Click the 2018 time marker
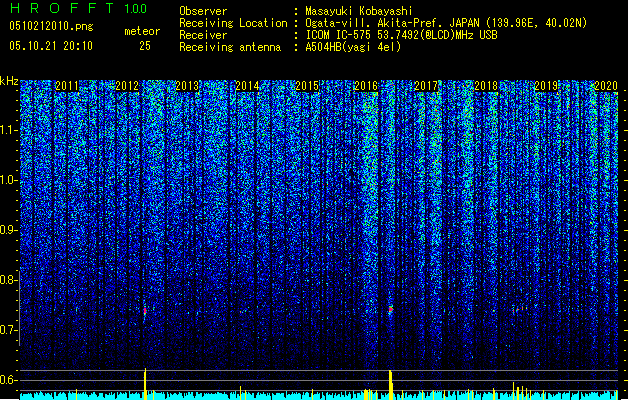 click(486, 86)
